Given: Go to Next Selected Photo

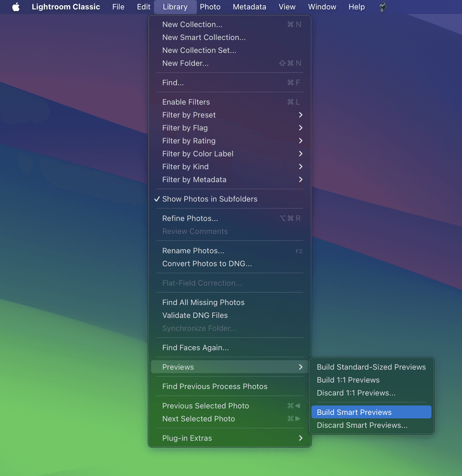Looking at the screenshot, I should tap(230, 419).
